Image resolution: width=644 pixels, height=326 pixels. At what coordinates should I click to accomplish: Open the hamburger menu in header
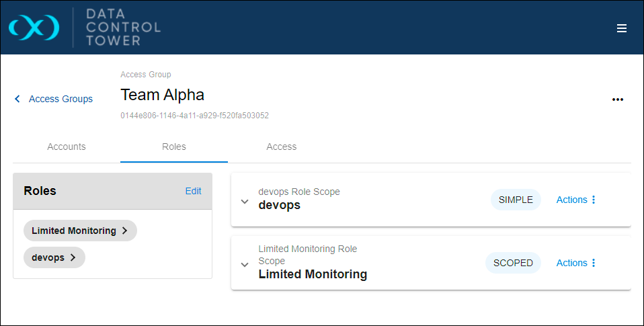[x=621, y=28]
